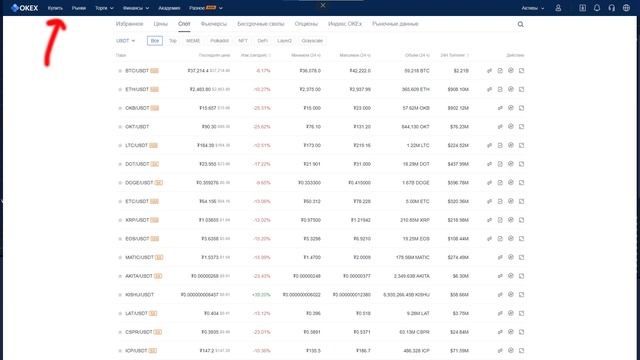Sort by the Изм (сегодня) column
Viewport: 640px width, 360px height.
(256, 55)
